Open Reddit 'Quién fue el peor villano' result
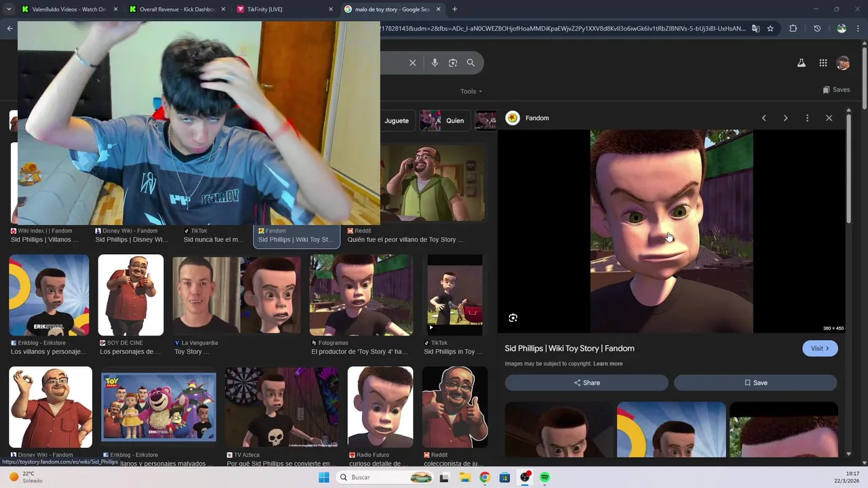 (x=406, y=239)
